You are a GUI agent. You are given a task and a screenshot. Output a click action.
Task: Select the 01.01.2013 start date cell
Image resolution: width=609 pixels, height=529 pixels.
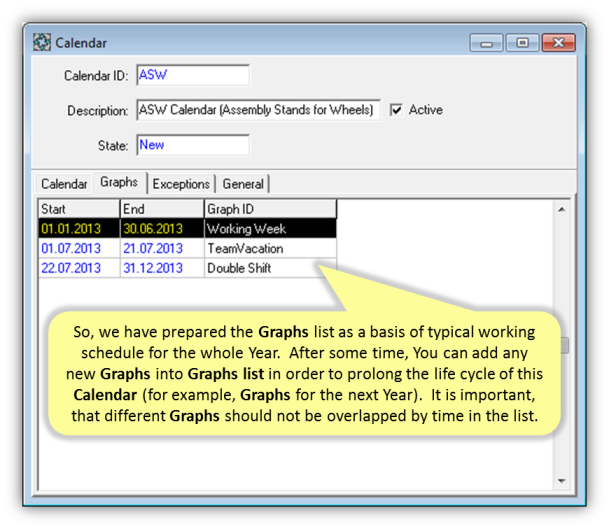pyautogui.click(x=79, y=228)
